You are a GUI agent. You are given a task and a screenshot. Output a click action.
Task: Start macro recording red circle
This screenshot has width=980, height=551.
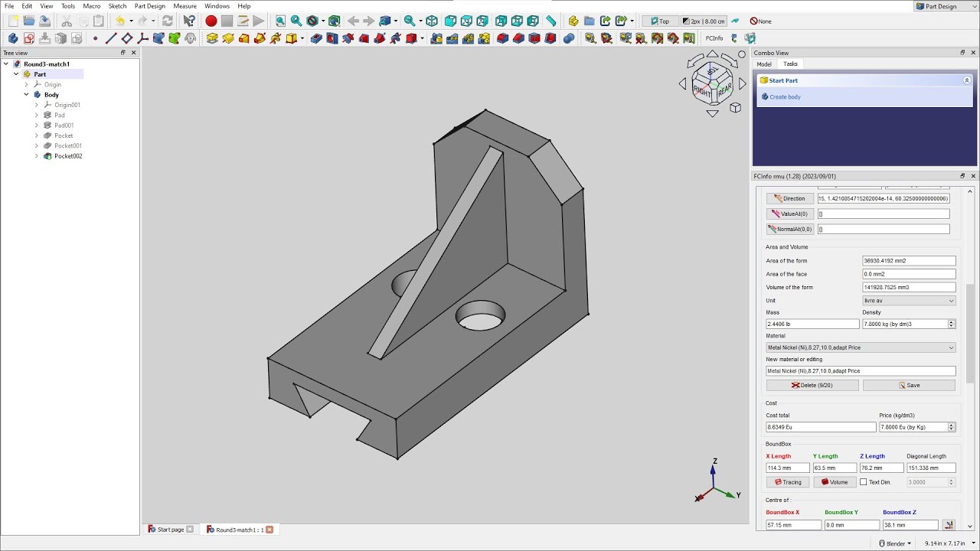click(x=211, y=21)
